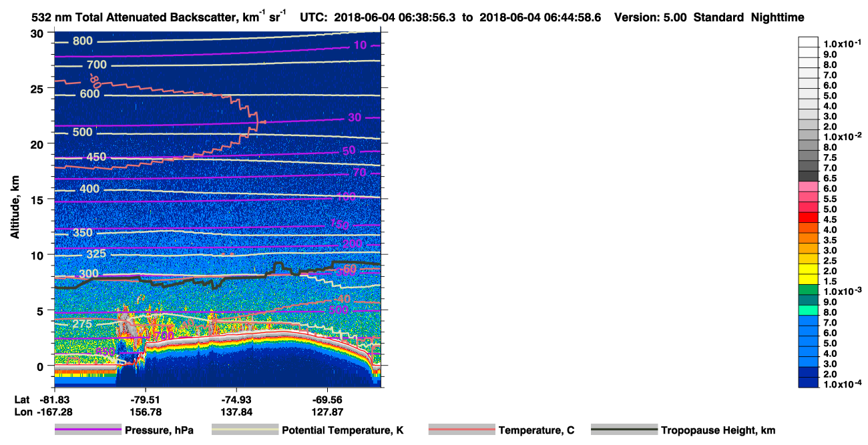Click the '350' potential temperature contour label
868x445 pixels.
pos(83,233)
